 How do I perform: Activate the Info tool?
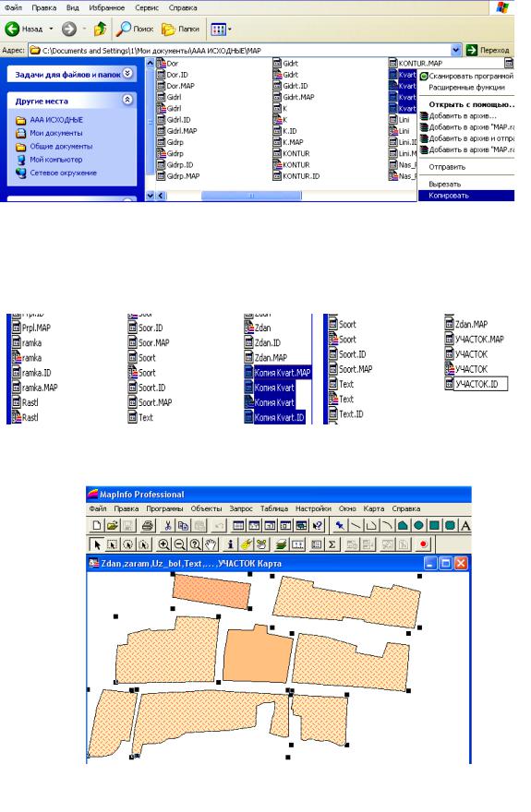[x=231, y=544]
